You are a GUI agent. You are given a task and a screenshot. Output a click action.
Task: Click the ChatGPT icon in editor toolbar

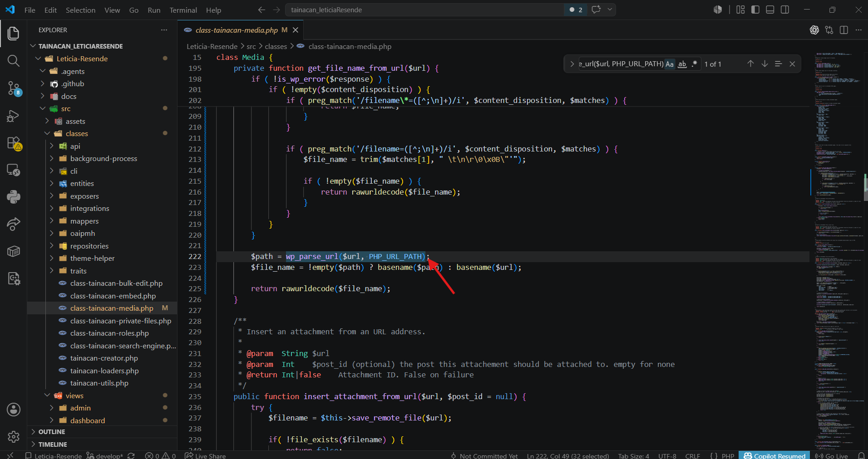814,30
